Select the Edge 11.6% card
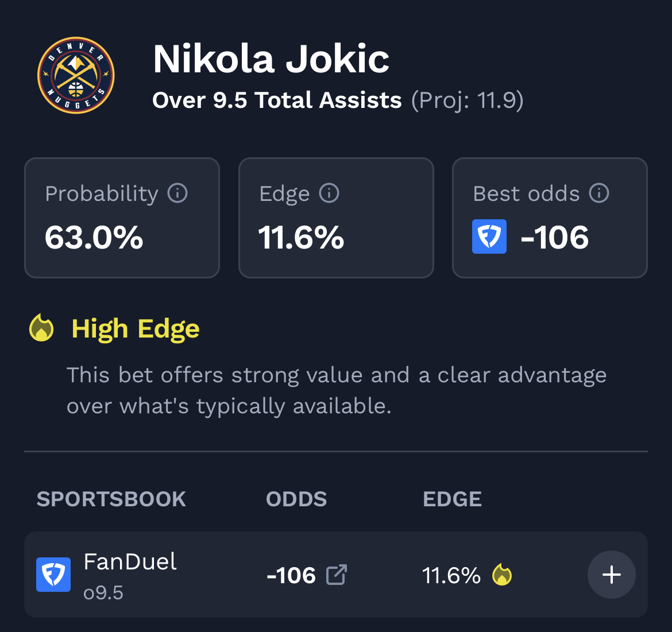Image resolution: width=672 pixels, height=632 pixels. 336,218
